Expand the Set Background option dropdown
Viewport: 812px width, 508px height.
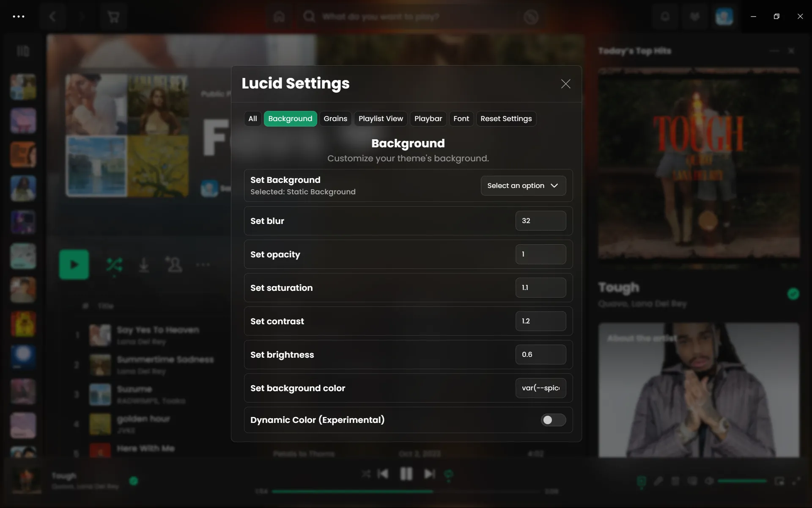pyautogui.click(x=522, y=185)
